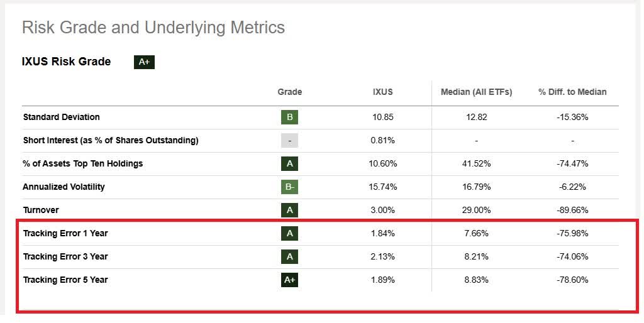Click the Grade column header
The image size is (644, 323).
pos(289,92)
